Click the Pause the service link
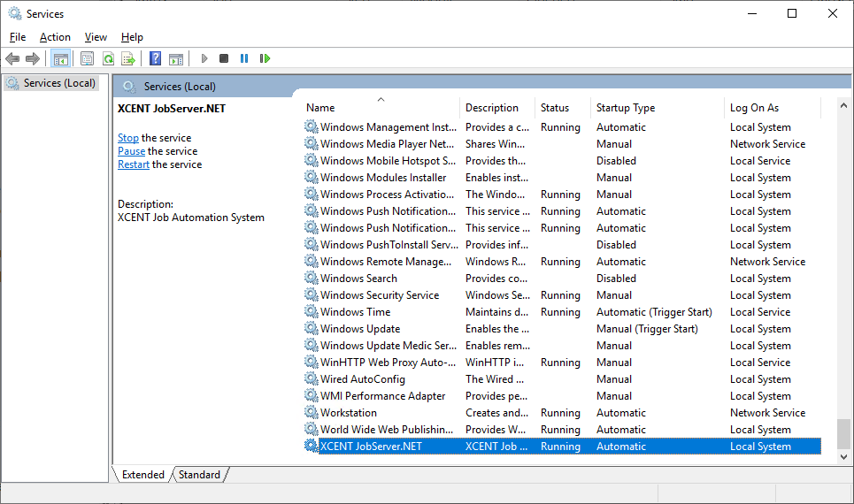Image resolution: width=854 pixels, height=504 pixels. (x=131, y=151)
